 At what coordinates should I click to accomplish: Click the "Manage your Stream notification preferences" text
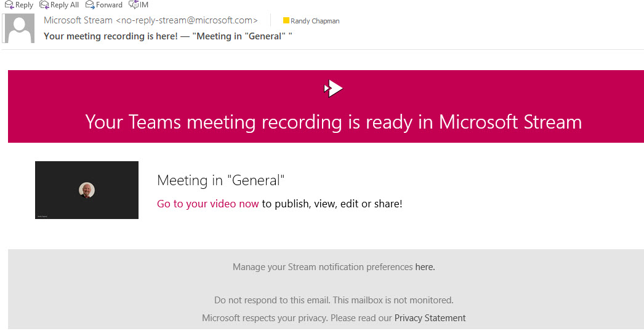coord(322,267)
